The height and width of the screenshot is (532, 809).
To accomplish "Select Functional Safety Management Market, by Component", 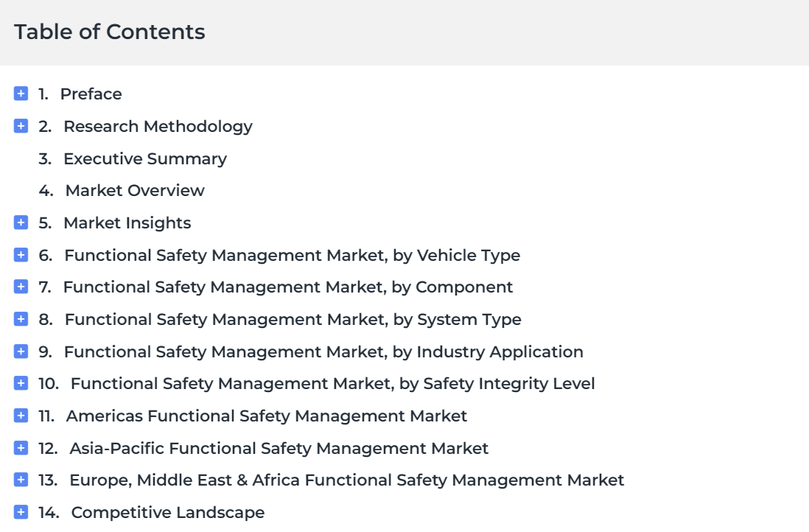I will [288, 287].
